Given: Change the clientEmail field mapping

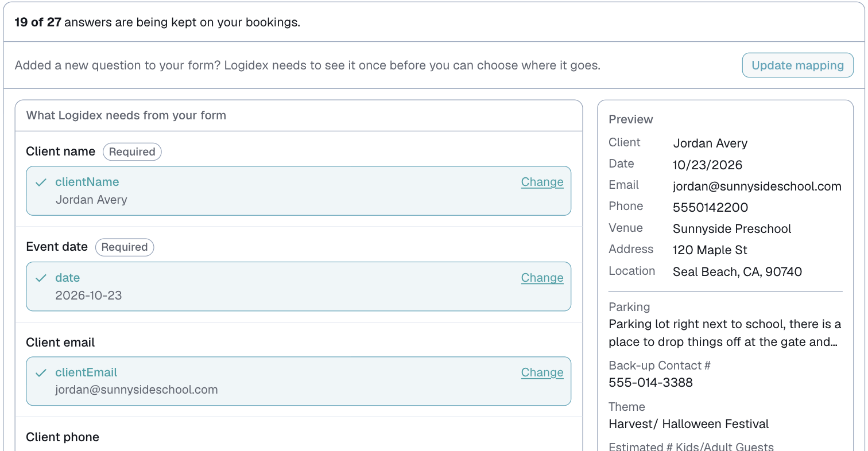Looking at the screenshot, I should (542, 372).
